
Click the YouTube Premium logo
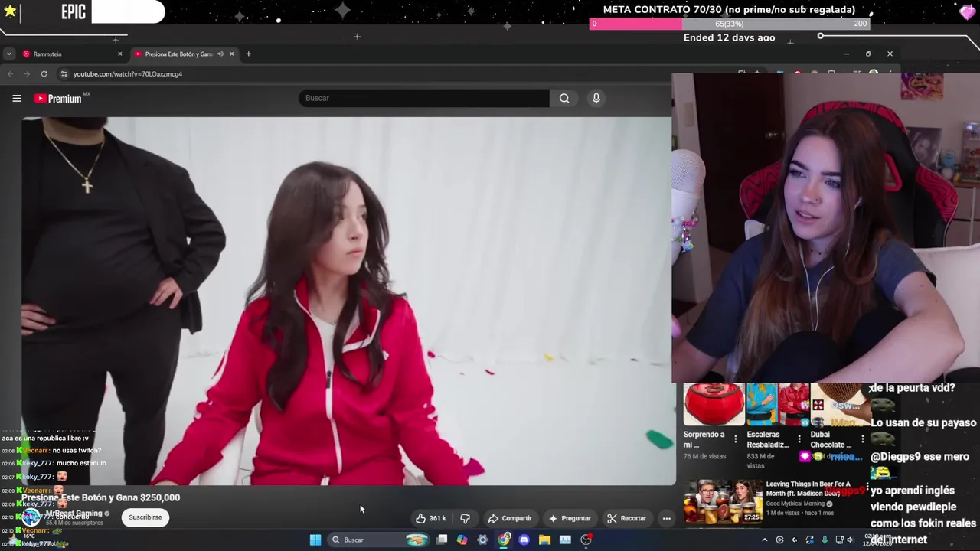pos(58,98)
